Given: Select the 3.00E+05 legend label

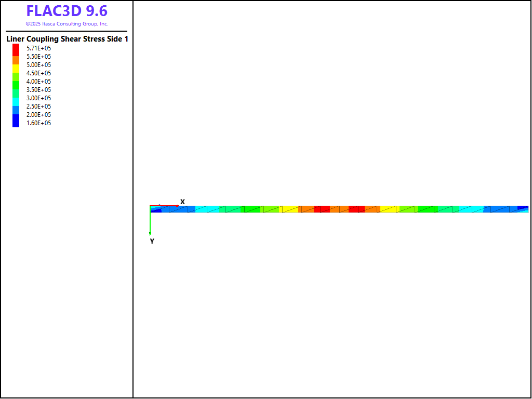Looking at the screenshot, I should [x=39, y=98].
